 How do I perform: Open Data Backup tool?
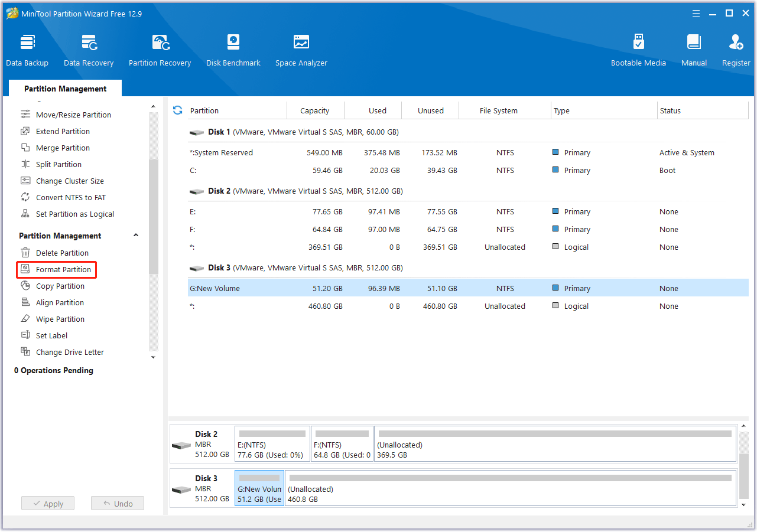pyautogui.click(x=27, y=50)
